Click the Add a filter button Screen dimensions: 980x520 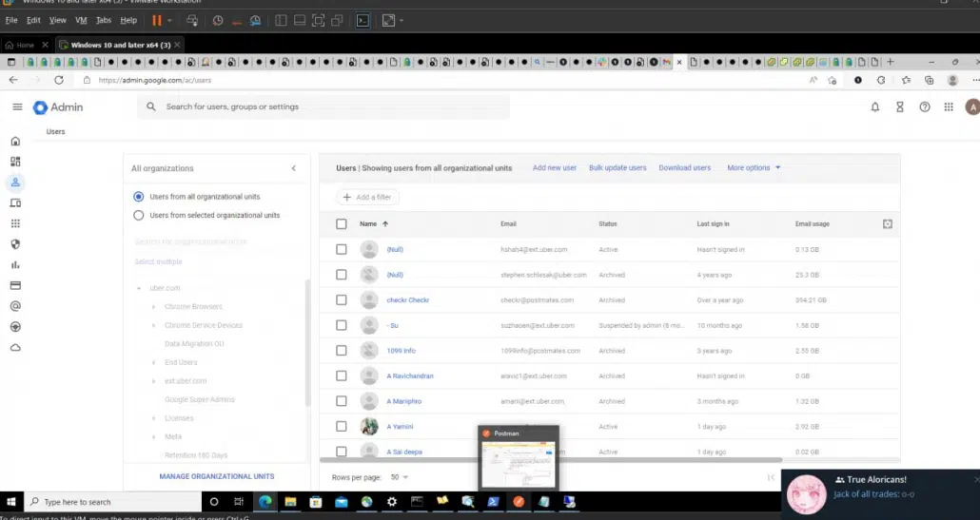pyautogui.click(x=367, y=198)
